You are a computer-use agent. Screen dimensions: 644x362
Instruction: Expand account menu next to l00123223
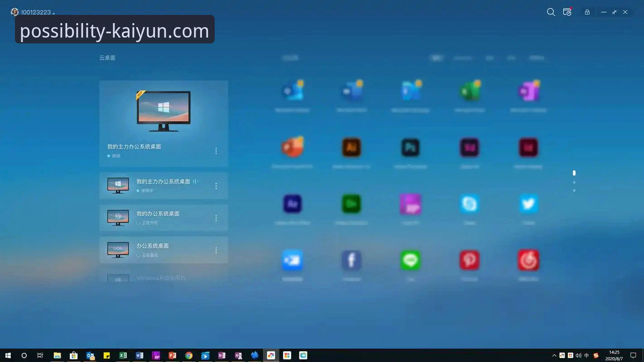[53, 13]
